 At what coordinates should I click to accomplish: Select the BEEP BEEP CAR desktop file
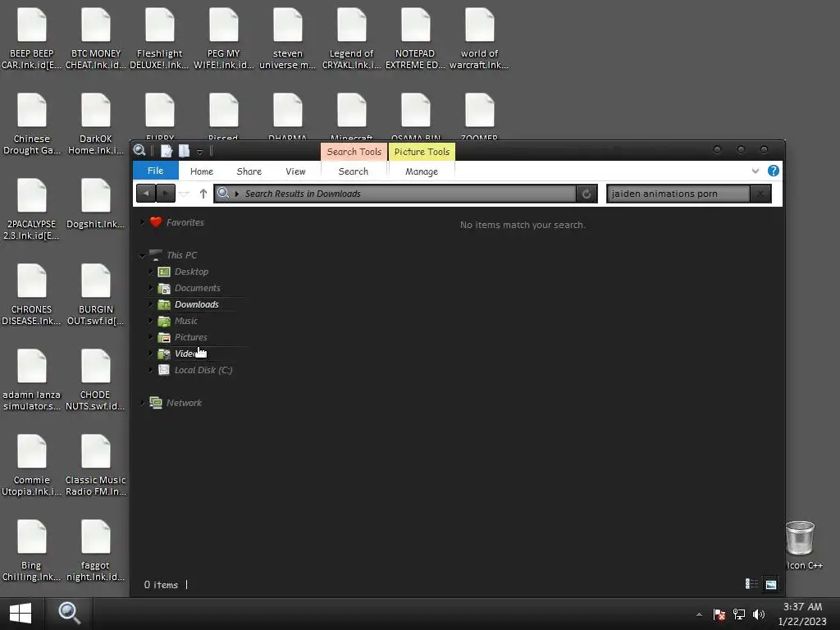[x=32, y=39]
